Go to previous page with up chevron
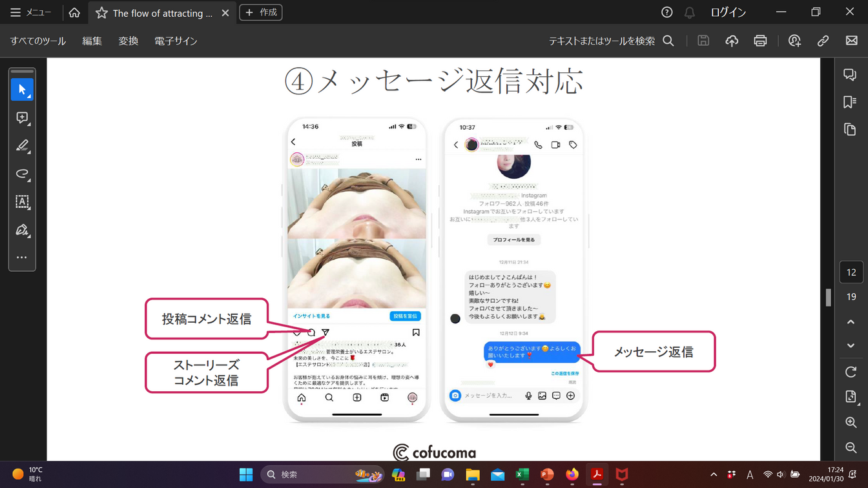 coord(851,321)
